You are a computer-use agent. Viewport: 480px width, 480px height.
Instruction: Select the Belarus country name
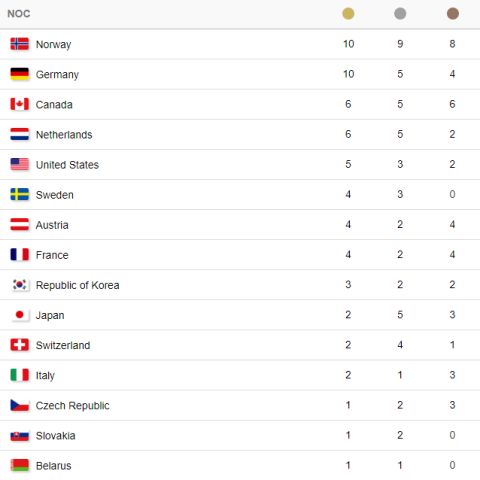pyautogui.click(x=53, y=466)
